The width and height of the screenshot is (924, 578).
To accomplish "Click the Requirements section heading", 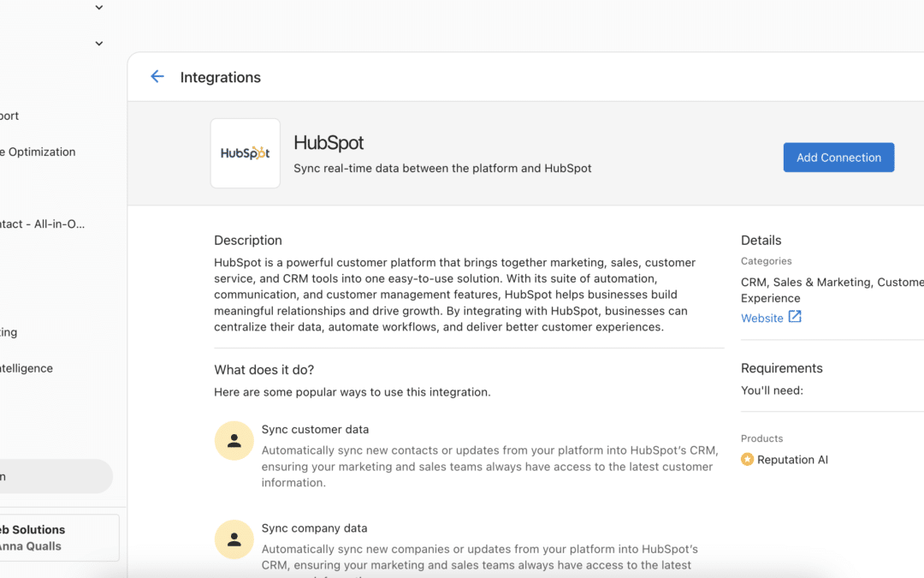I will click(x=781, y=368).
